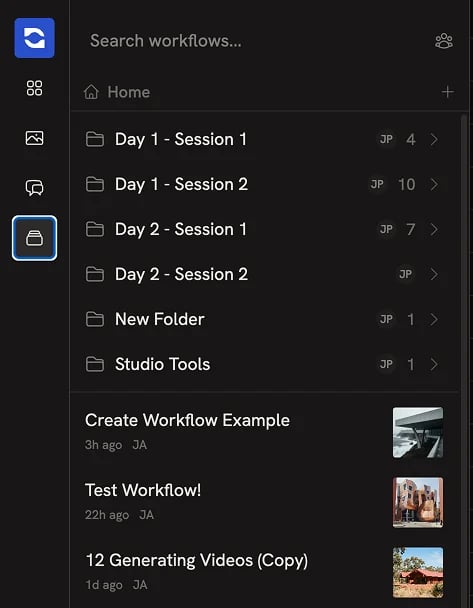The height and width of the screenshot is (608, 473).
Task: Click the count 4 on Day 1 - Session 1
Action: click(411, 140)
